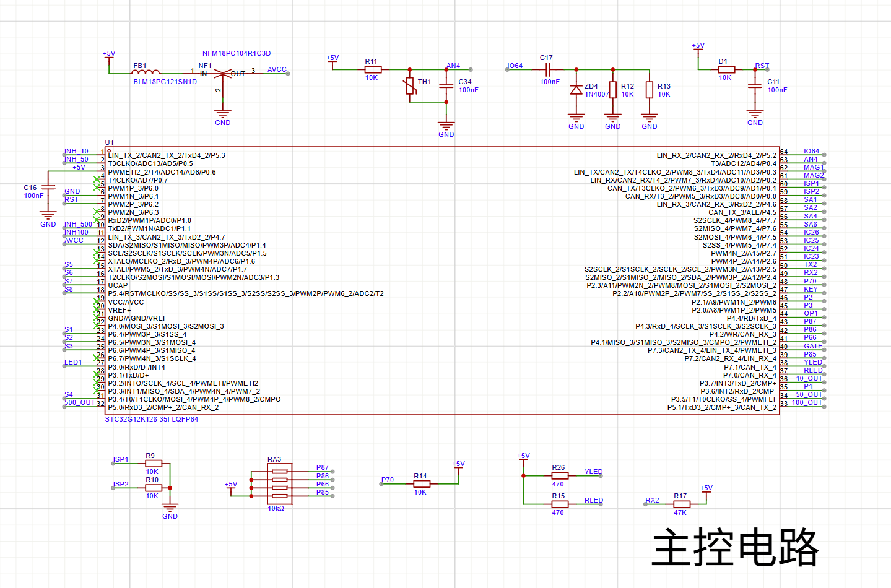Select the TH1 thermistor symbol

click(x=410, y=87)
